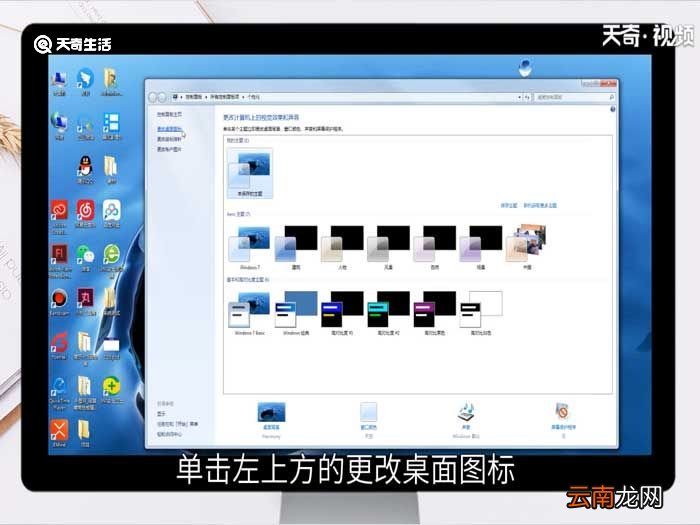Select the blue glass Architecture Aero theme
Viewport: 700px width, 525px height.
(x=296, y=247)
